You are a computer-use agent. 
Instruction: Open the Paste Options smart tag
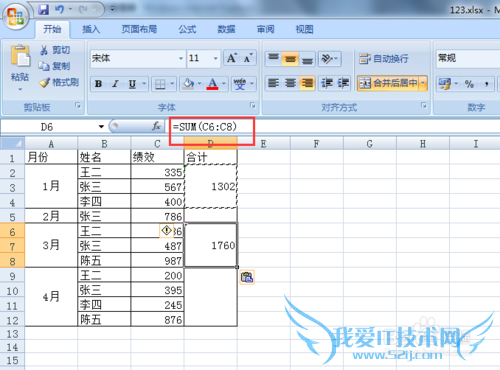pos(247,277)
